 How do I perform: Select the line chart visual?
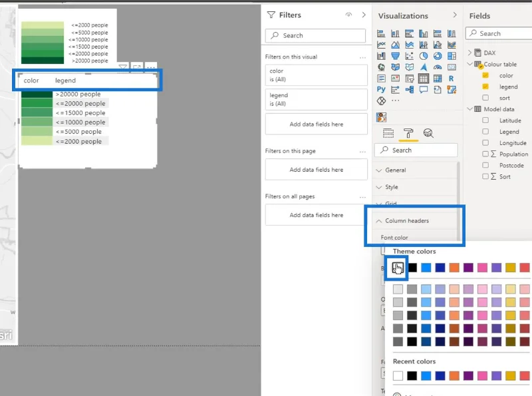(381, 45)
